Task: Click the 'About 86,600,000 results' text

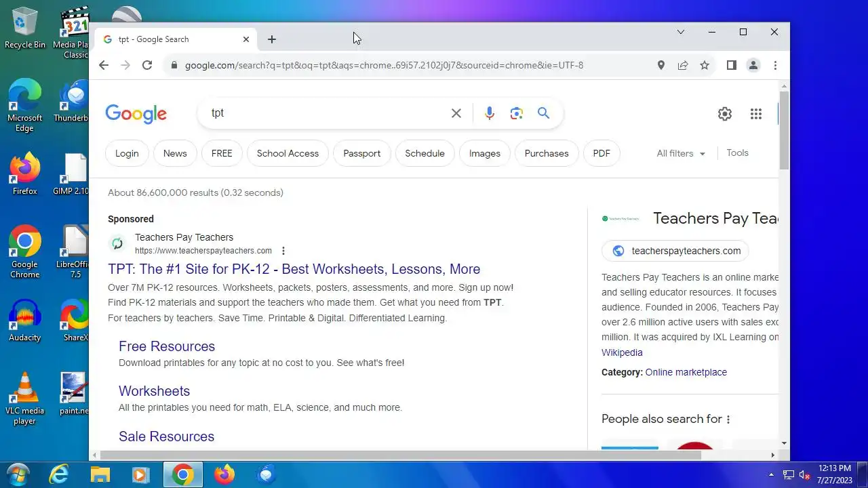Action: (195, 192)
